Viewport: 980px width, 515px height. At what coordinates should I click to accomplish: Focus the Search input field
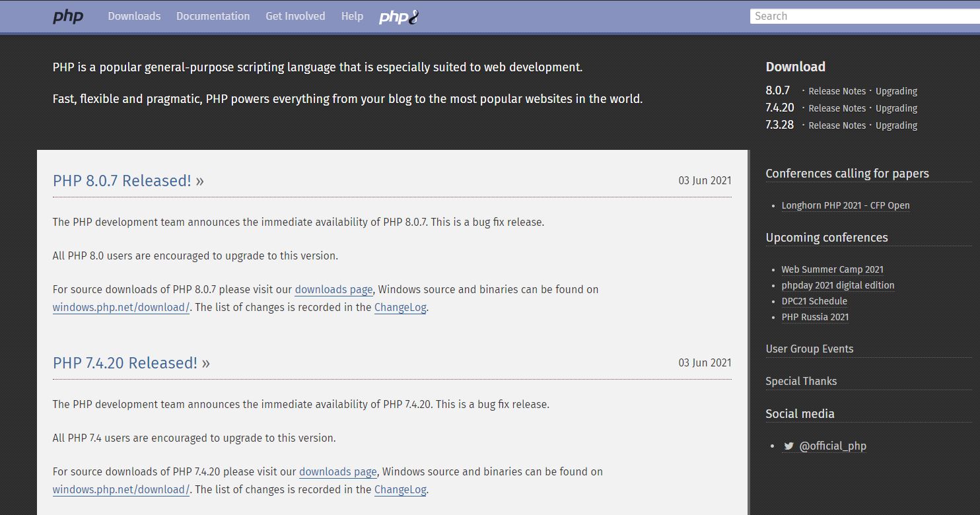tap(865, 17)
